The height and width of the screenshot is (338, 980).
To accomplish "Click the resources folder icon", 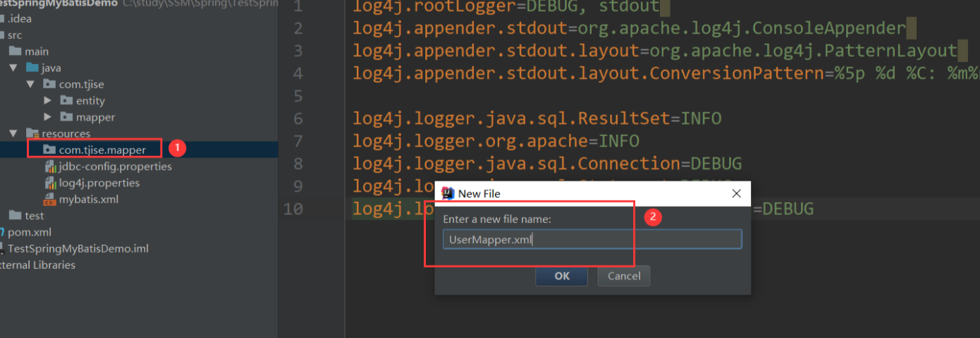I will [x=32, y=133].
